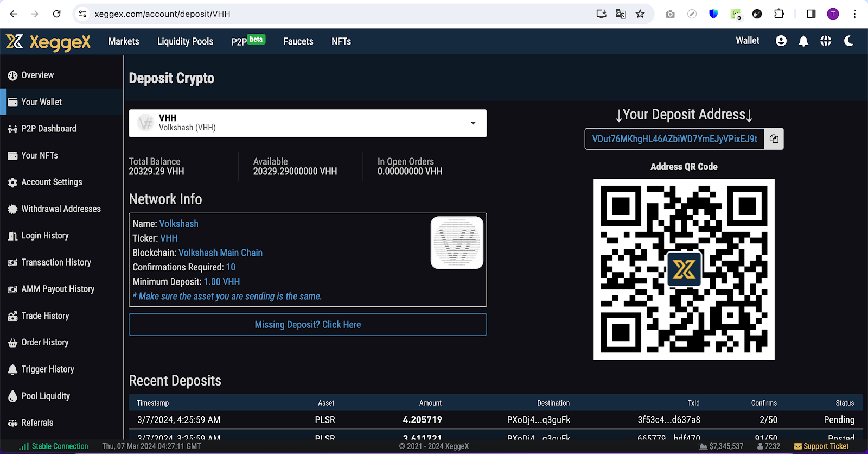Click the browser back arrow
The width and height of the screenshot is (868, 454).
(14, 14)
